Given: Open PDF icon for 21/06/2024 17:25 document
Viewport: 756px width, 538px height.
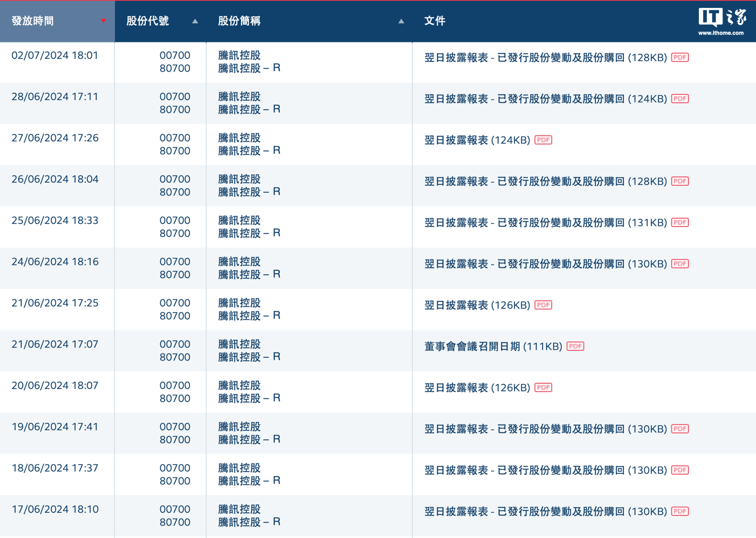Looking at the screenshot, I should (543, 305).
